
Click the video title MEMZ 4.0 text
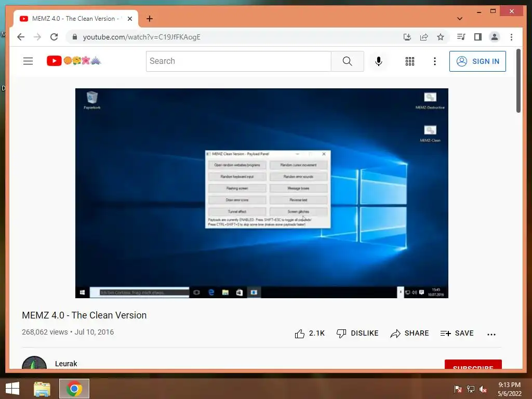tap(84, 315)
